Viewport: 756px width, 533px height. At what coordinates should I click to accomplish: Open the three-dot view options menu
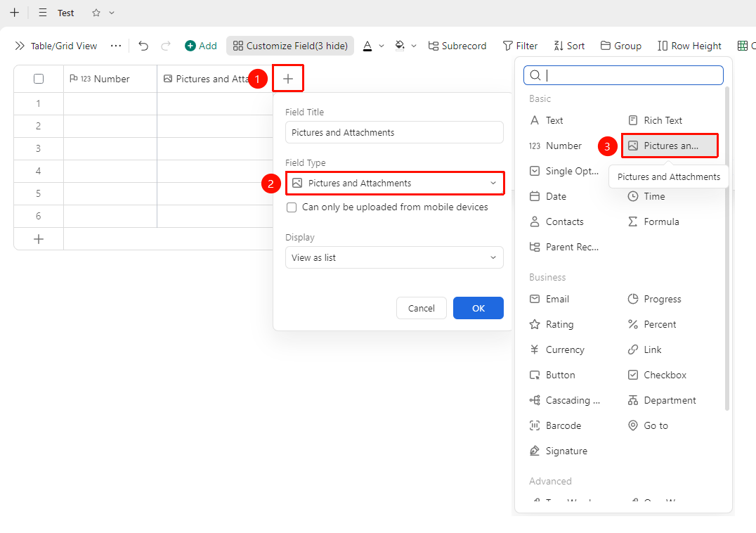[x=116, y=46]
